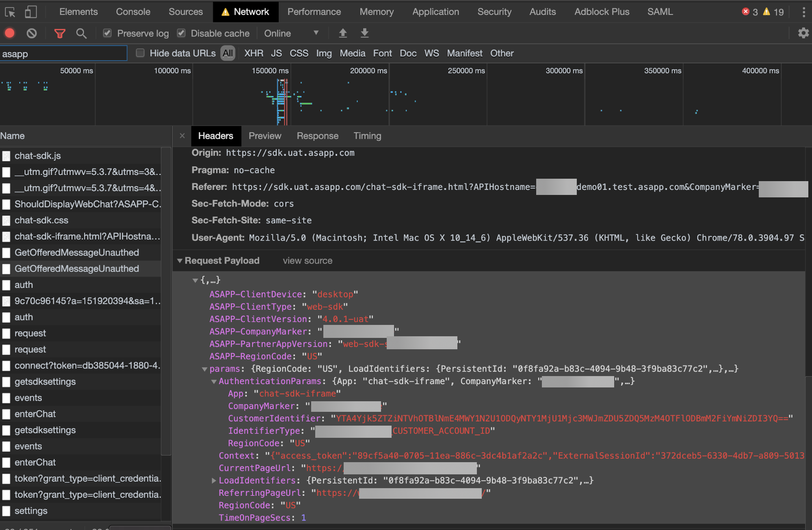Screen dimensions: 812x530
Task: Toggle the device toolbar icon
Action: pyautogui.click(x=31, y=12)
